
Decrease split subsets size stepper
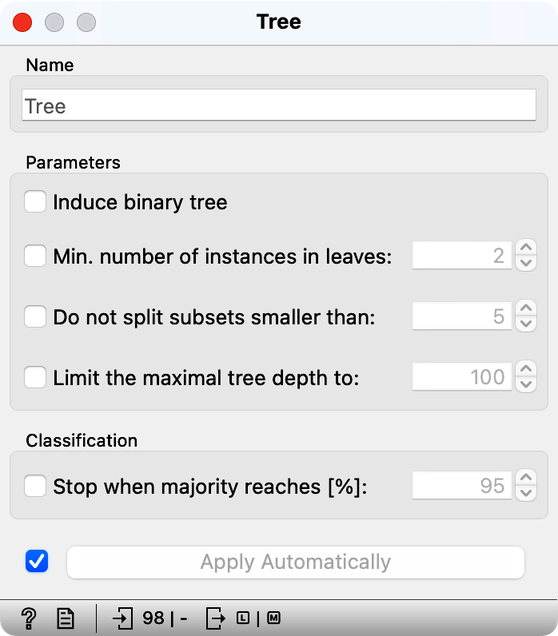click(x=526, y=324)
